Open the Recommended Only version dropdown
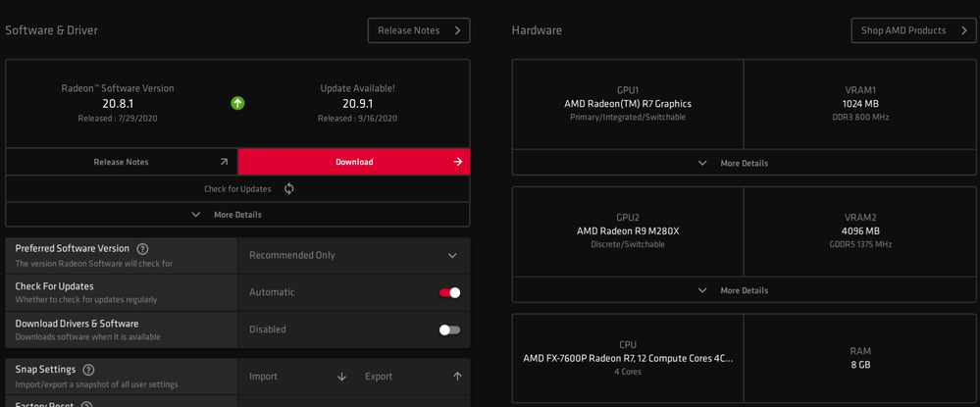Image resolution: width=980 pixels, height=407 pixels. coord(353,255)
